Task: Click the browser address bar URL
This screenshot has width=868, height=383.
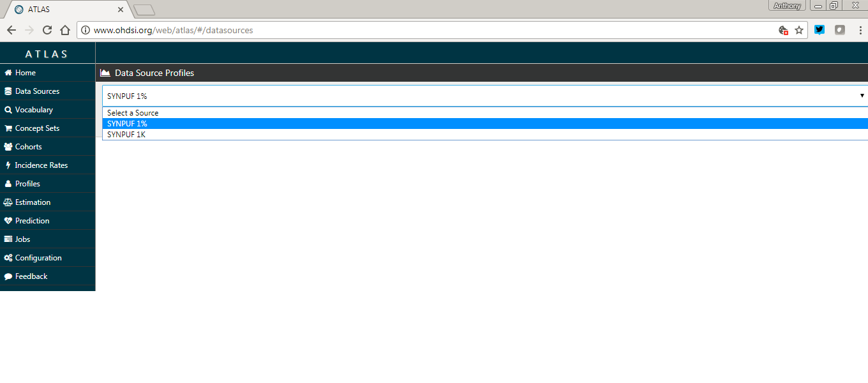Action: pos(383,30)
